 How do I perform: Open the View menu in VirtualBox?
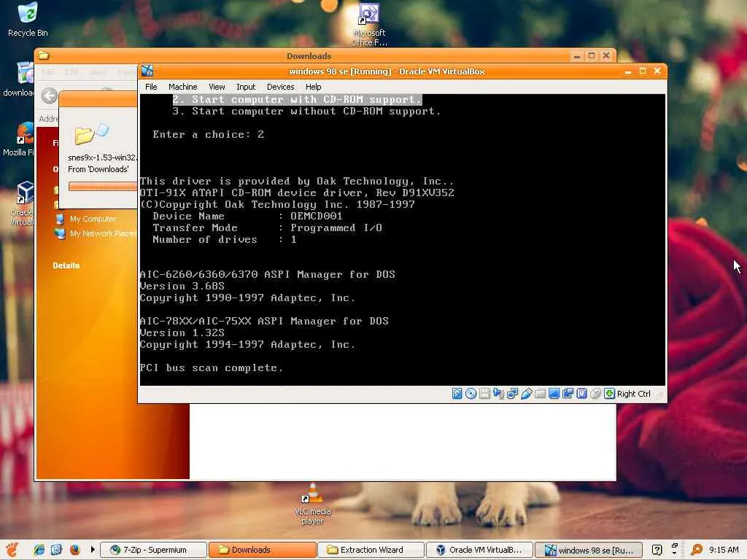(216, 87)
